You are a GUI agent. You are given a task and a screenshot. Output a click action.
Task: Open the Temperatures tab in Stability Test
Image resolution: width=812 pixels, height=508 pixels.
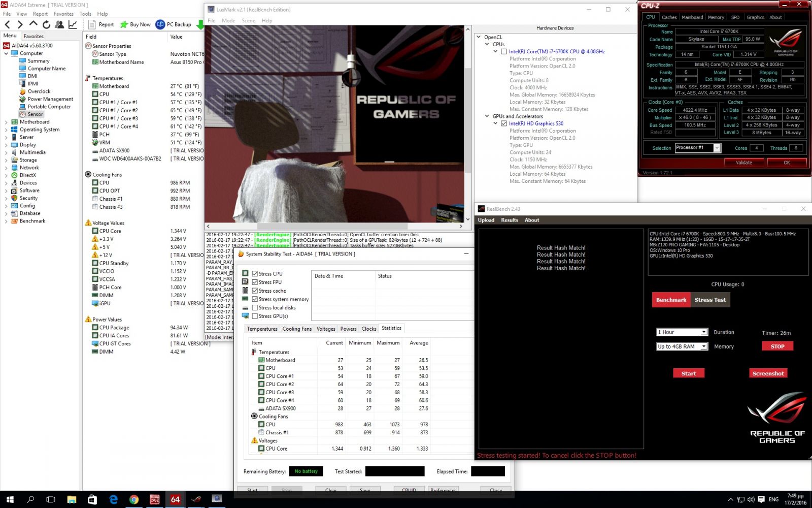262,329
